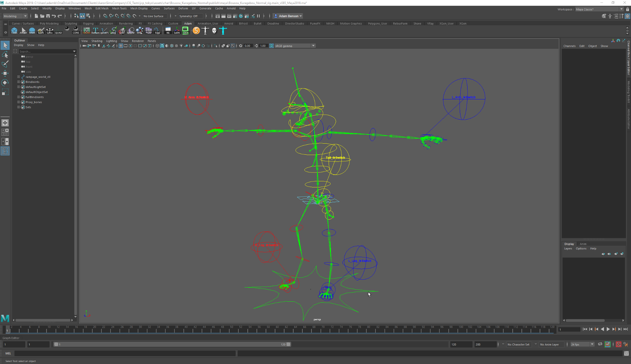
Task: Open the NE node editor shelf icon
Action: click(168, 31)
